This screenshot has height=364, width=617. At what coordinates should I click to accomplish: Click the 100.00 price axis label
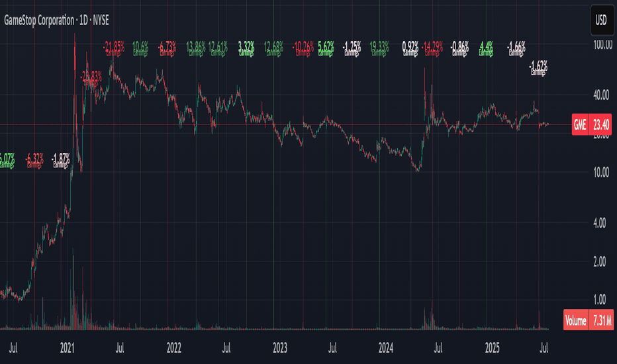tap(603, 45)
